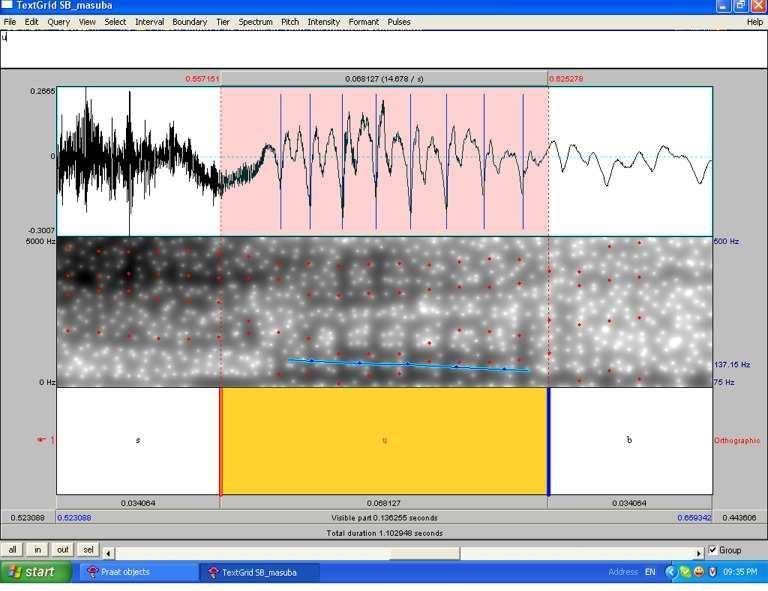Play the Visible part 0.136255 seconds bar
This screenshot has width=768, height=591.
click(384, 518)
